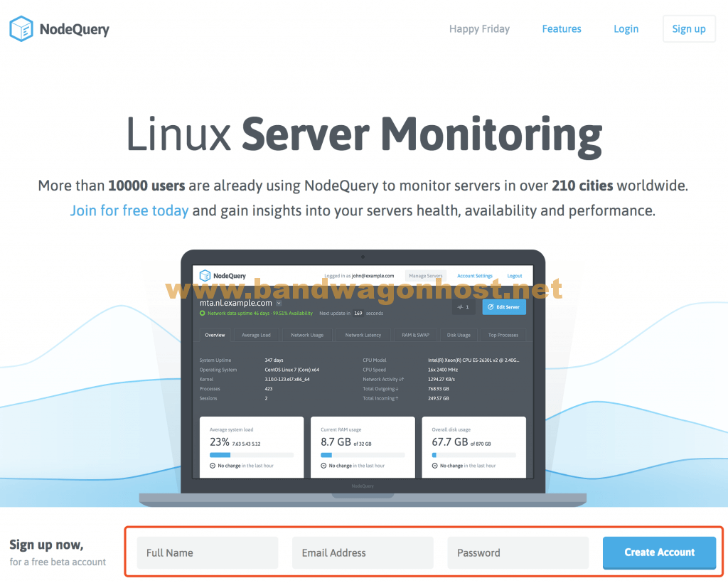Focus the Password input field
The image size is (728, 583).
[518, 553]
